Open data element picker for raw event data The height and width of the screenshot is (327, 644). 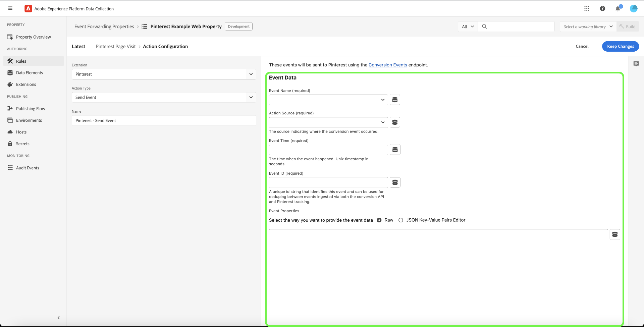click(615, 234)
